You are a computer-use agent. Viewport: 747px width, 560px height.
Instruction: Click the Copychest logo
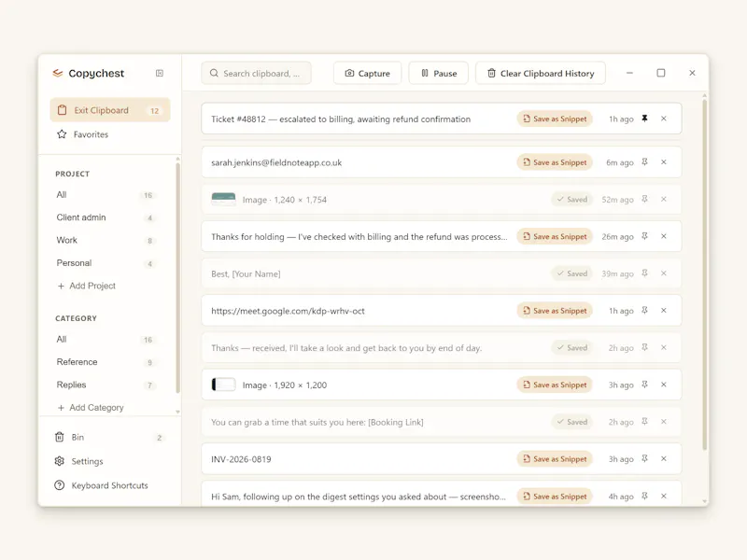[x=58, y=73]
